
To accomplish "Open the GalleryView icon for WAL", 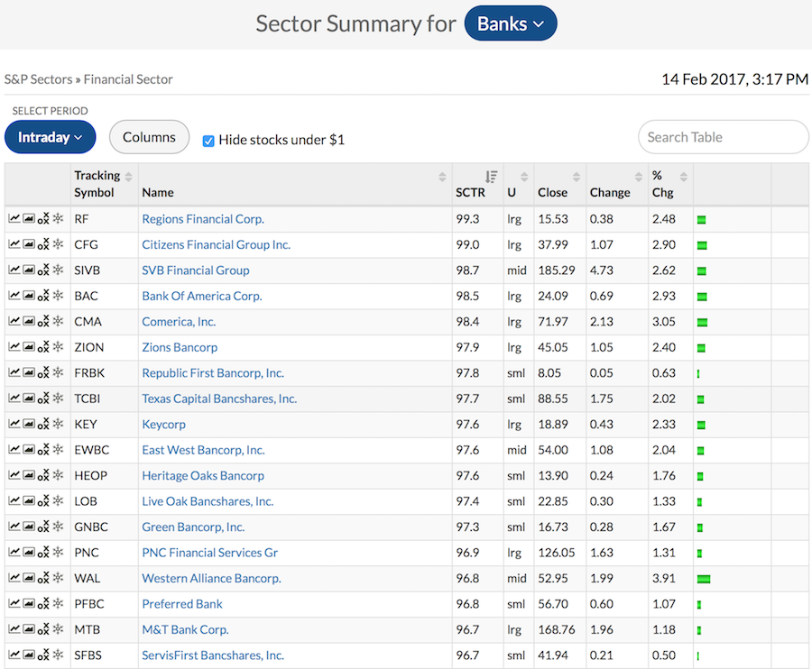I will (29, 577).
